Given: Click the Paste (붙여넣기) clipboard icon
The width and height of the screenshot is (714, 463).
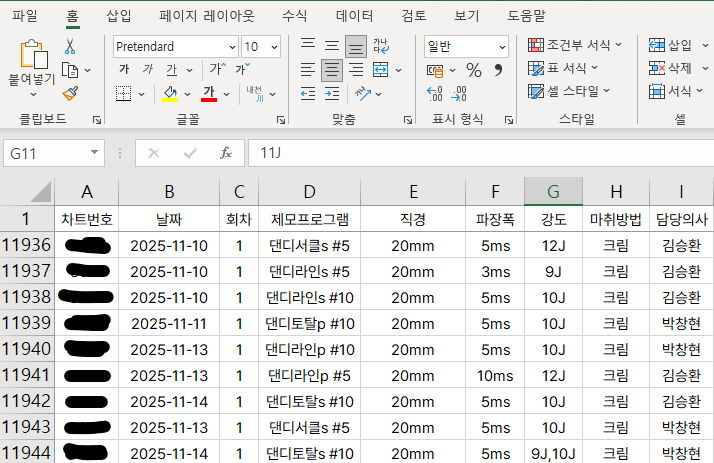Looking at the screenshot, I should (34, 55).
